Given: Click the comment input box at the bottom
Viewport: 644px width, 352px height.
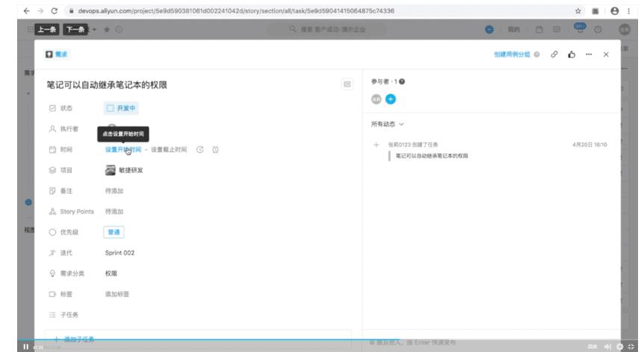Looking at the screenshot, I should pyautogui.click(x=491, y=342).
